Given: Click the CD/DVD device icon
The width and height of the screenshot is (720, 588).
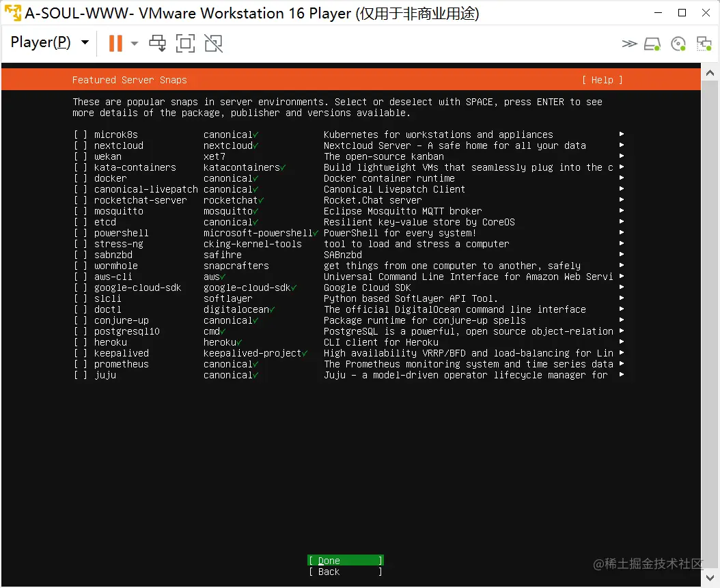Looking at the screenshot, I should click(678, 44).
